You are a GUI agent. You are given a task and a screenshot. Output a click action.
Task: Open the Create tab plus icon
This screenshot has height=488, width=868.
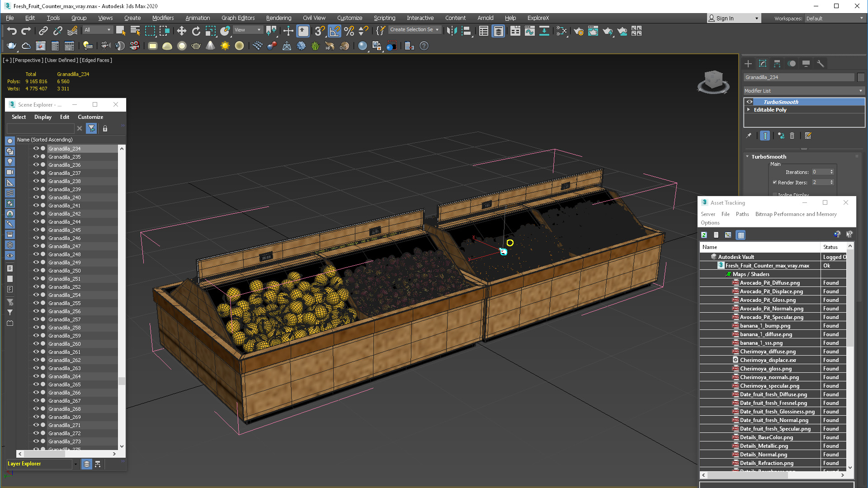[x=748, y=64]
